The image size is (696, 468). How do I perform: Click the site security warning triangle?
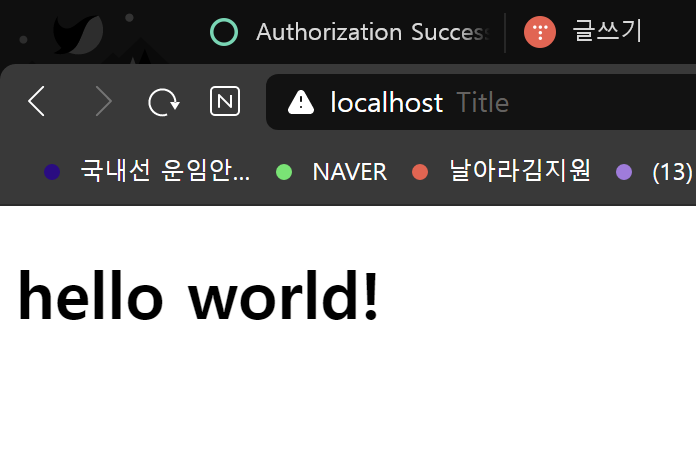301,102
